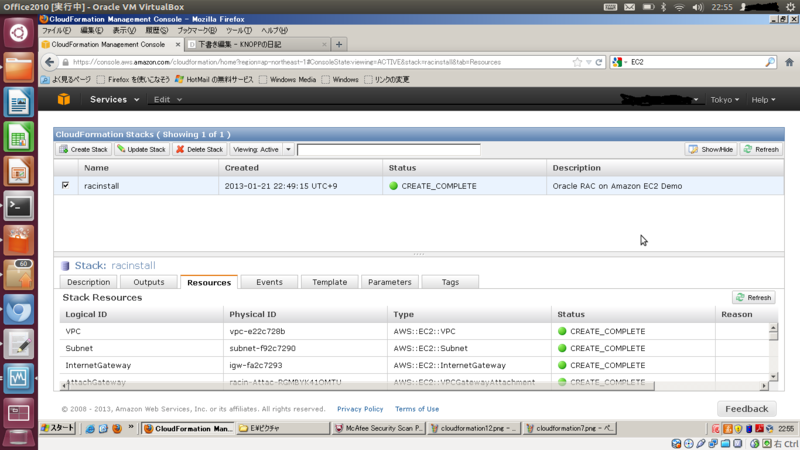Reload page with address bar refresh icon
This screenshot has width=800, height=450.
click(x=599, y=62)
